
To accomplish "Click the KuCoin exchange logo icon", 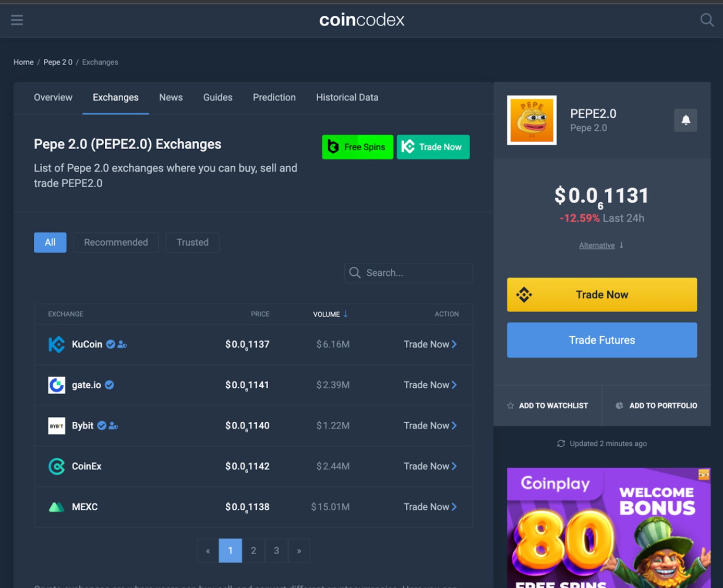I will tap(56, 344).
